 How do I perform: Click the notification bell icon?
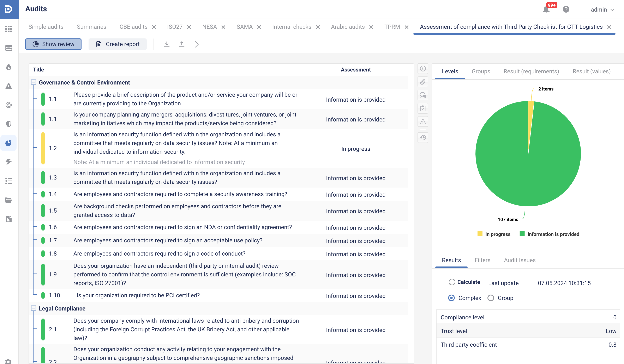546,10
